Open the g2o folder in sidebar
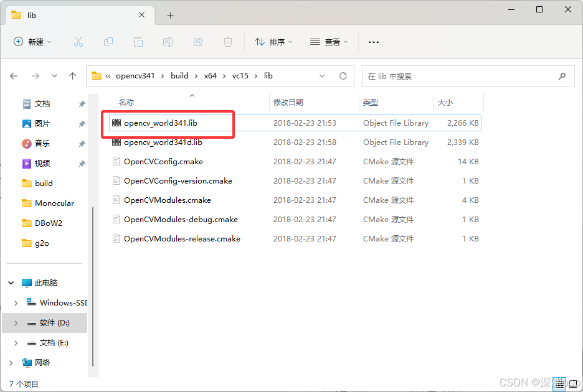This screenshot has width=583, height=392. tap(36, 243)
